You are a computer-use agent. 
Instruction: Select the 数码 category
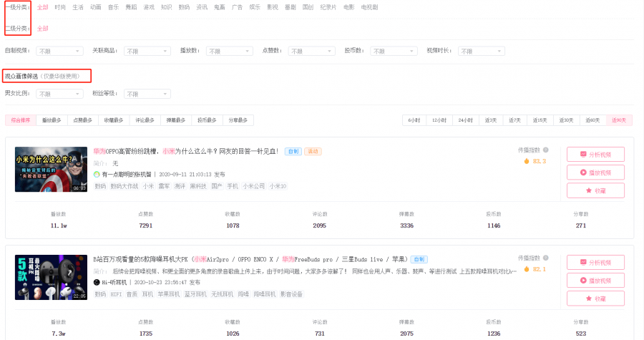[184, 7]
